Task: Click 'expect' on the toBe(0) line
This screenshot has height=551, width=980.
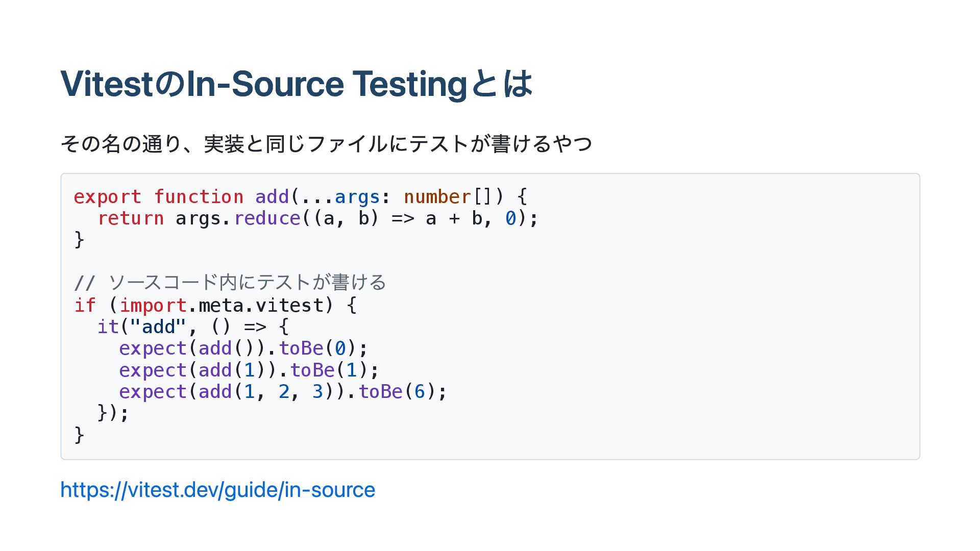Action: [153, 348]
